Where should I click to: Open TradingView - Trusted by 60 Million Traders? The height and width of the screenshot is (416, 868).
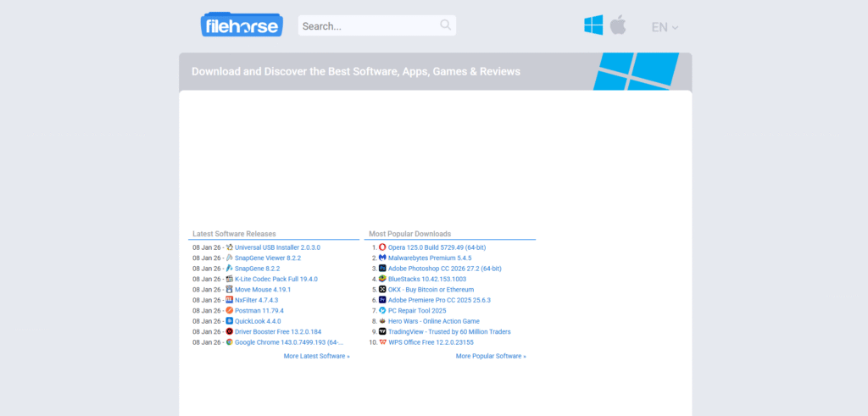449,331
